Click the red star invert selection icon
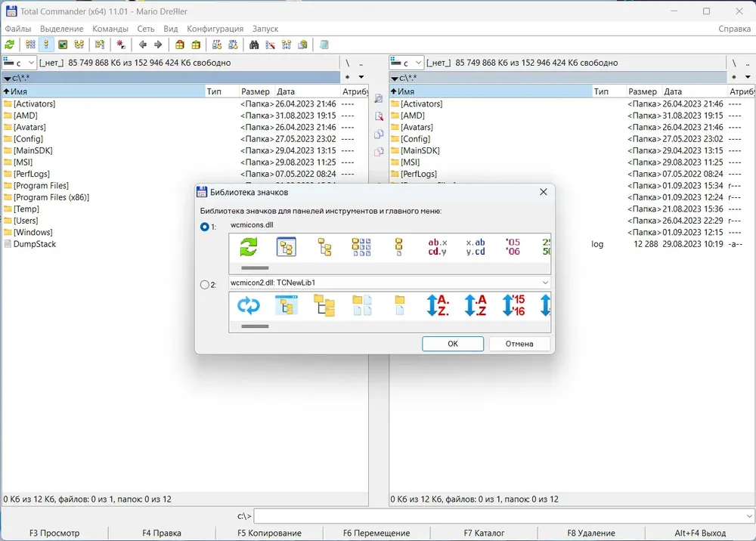Screen dimensions: 756x541 click(121, 45)
